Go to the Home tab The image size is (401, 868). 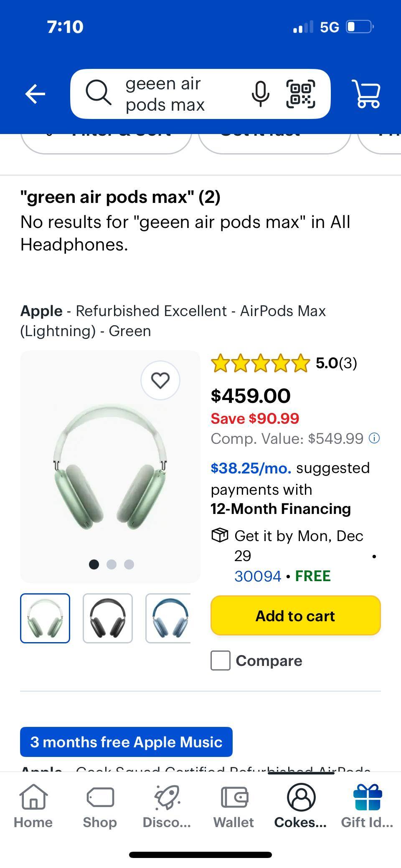tap(33, 806)
